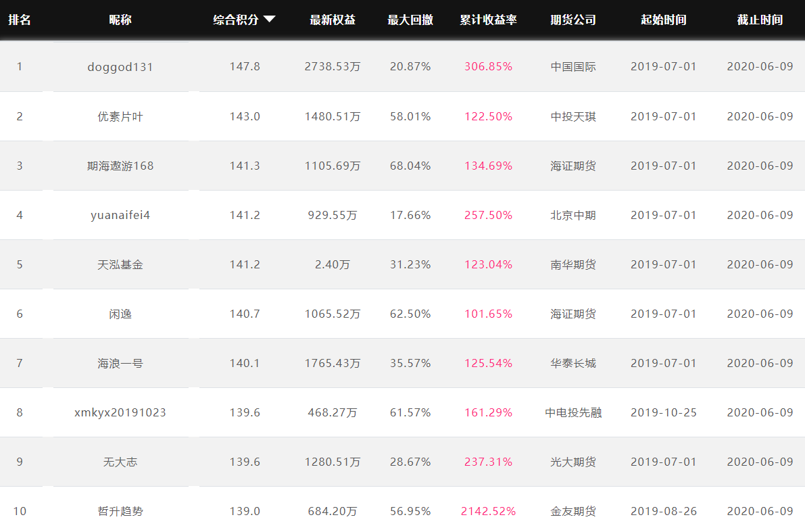Click the 最新权益 column header
Viewport: 805px width, 532px height.
tap(333, 20)
